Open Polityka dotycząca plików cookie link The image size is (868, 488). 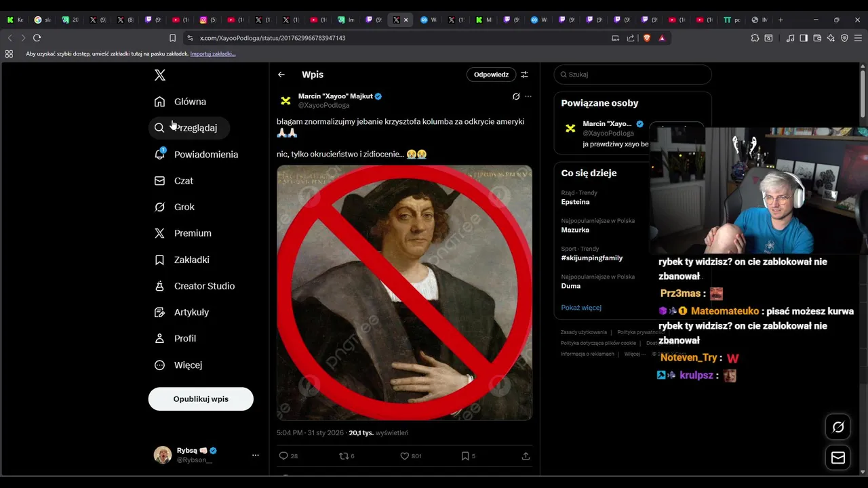tap(598, 343)
